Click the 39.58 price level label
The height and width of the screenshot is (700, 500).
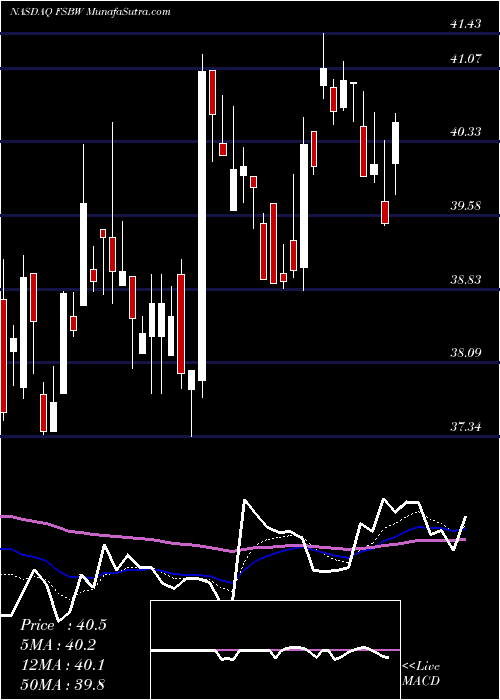466,206
